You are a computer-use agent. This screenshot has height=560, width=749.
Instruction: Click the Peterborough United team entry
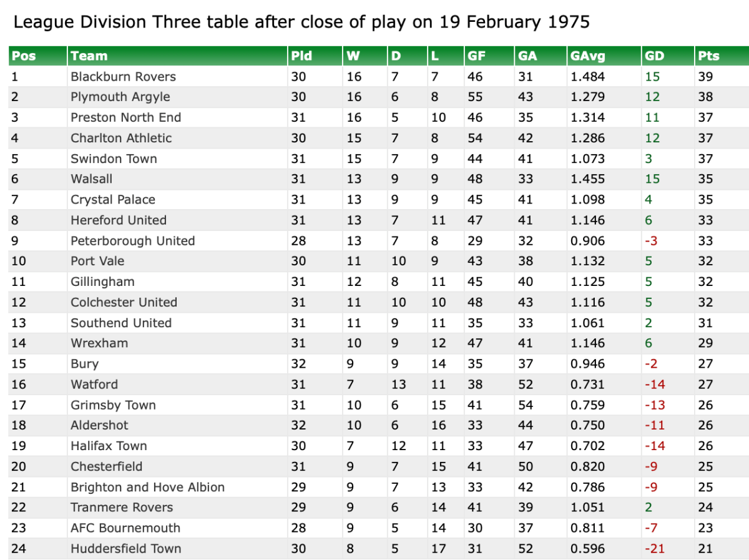(132, 241)
